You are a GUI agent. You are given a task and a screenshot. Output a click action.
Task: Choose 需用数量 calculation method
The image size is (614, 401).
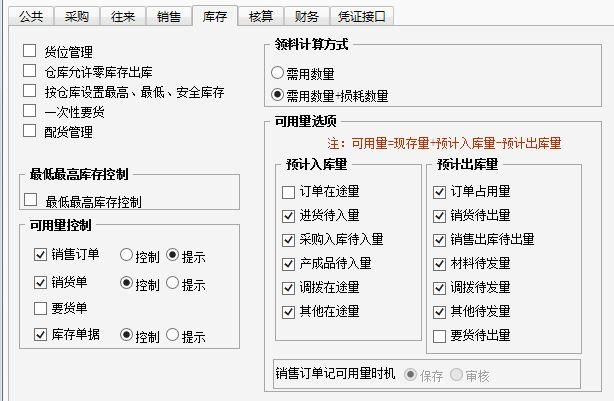click(x=277, y=72)
